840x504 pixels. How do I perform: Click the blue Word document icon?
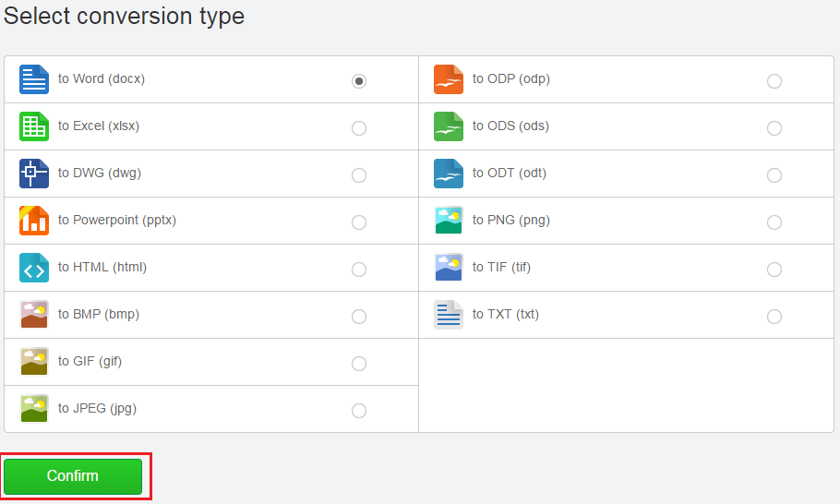pos(34,79)
